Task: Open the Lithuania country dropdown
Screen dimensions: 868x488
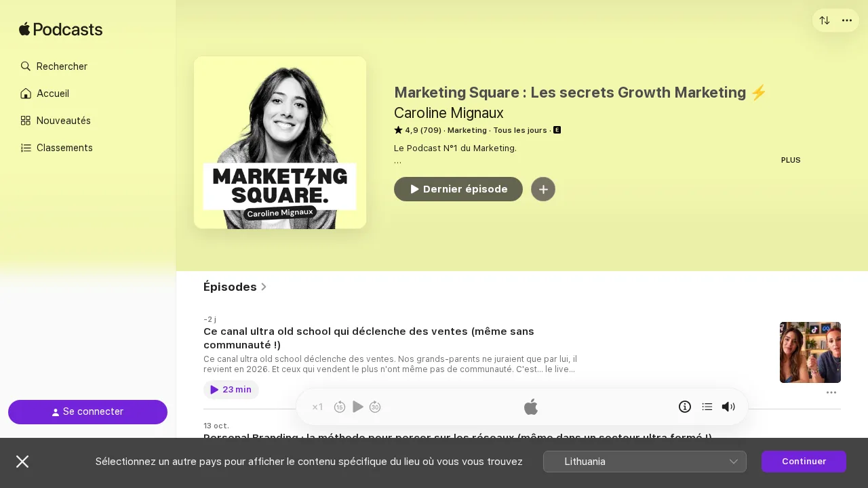Action: 645,462
